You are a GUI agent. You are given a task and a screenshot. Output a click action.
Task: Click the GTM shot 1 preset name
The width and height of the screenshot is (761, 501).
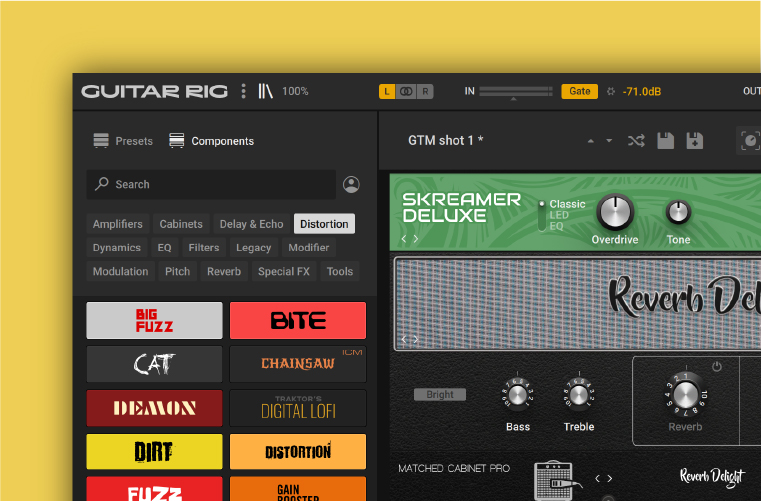point(446,140)
